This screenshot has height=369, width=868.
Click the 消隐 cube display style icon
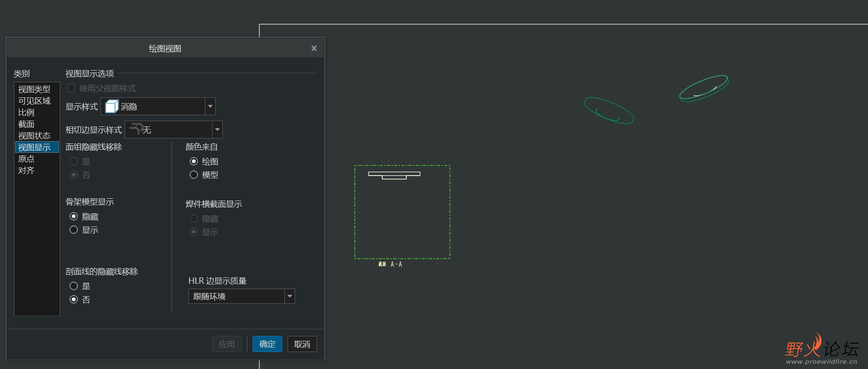pyautogui.click(x=112, y=106)
